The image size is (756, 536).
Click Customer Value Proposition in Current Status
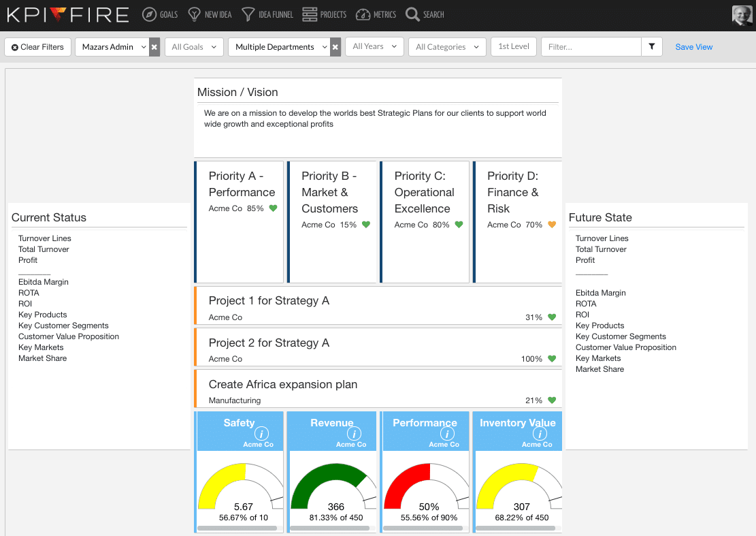click(69, 336)
